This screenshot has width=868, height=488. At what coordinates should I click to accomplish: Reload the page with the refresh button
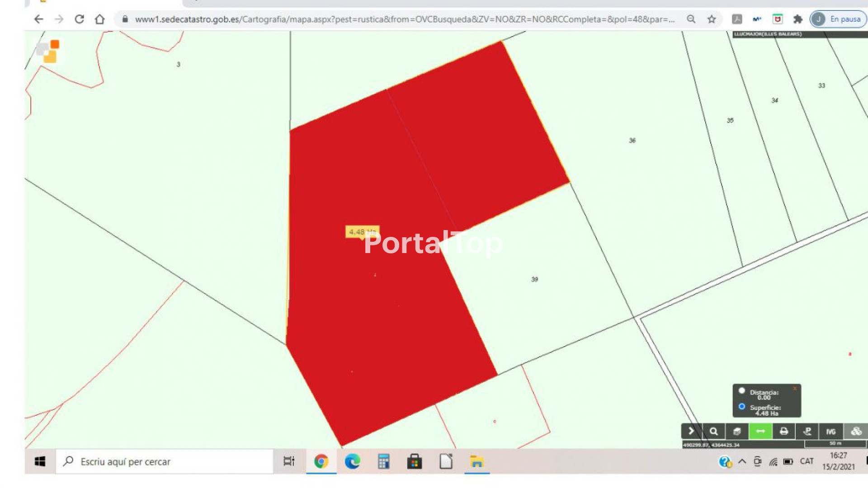click(x=80, y=19)
